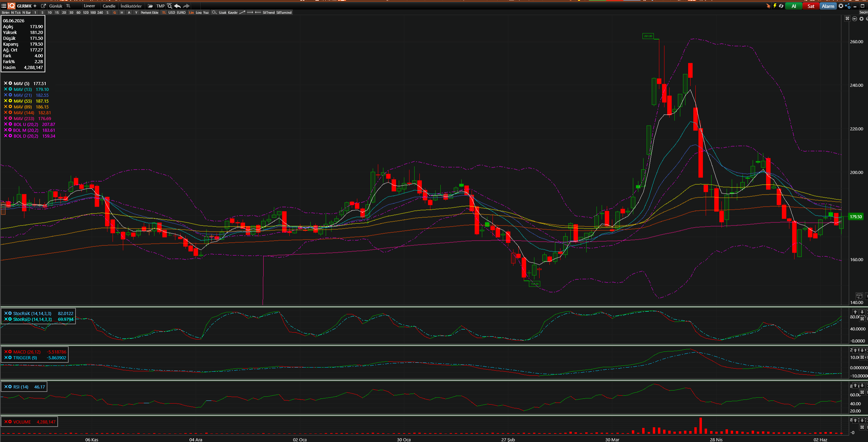Click the green Al buy button
The height and width of the screenshot is (442, 868).
pyautogui.click(x=794, y=6)
